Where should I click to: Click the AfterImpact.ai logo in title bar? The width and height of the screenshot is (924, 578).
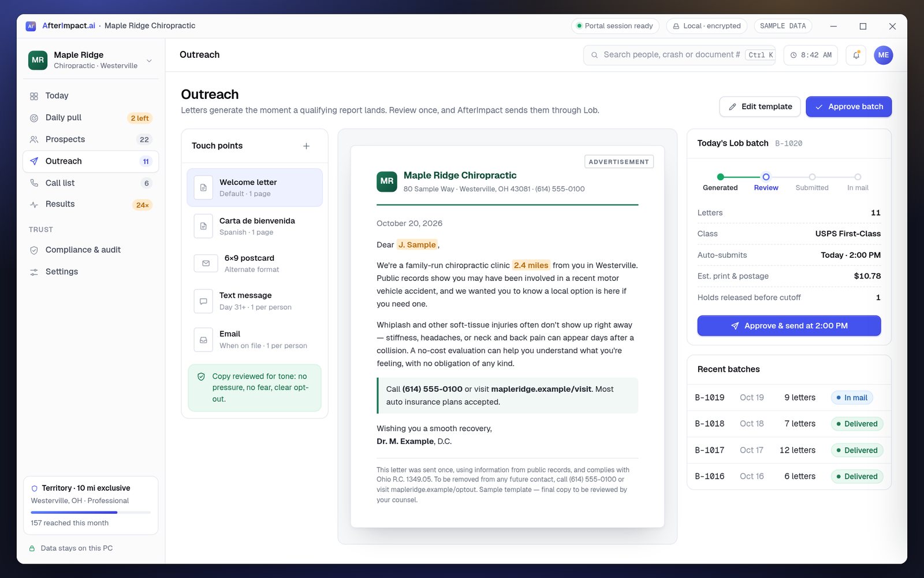click(x=31, y=26)
